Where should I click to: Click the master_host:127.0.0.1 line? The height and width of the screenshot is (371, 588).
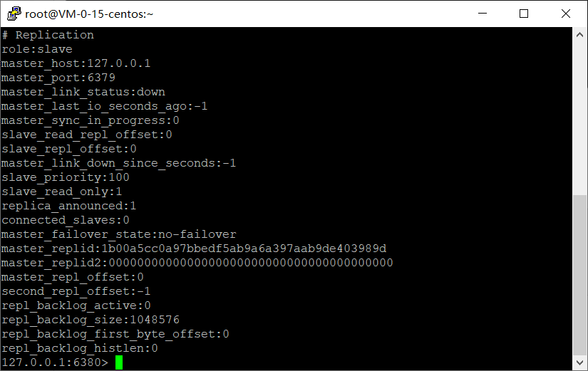point(76,63)
